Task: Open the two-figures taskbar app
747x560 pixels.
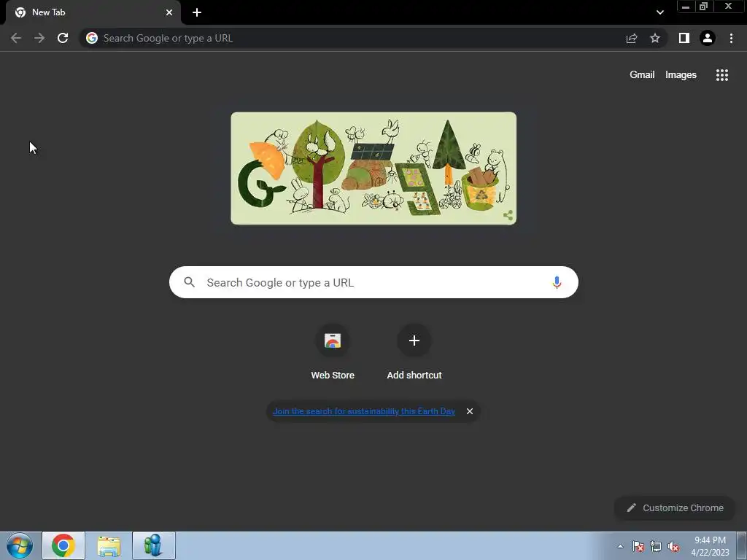Action: [153, 545]
